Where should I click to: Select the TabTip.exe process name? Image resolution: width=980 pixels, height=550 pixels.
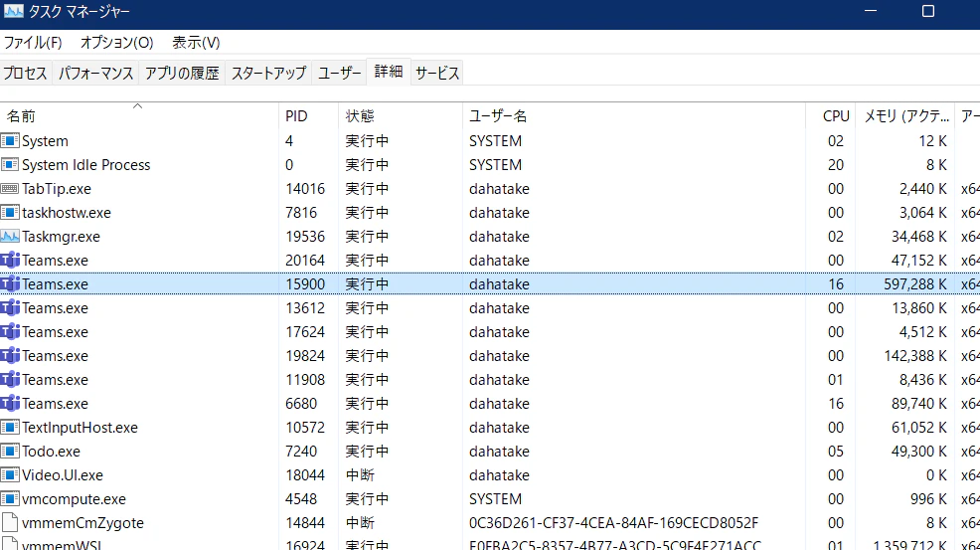click(57, 189)
